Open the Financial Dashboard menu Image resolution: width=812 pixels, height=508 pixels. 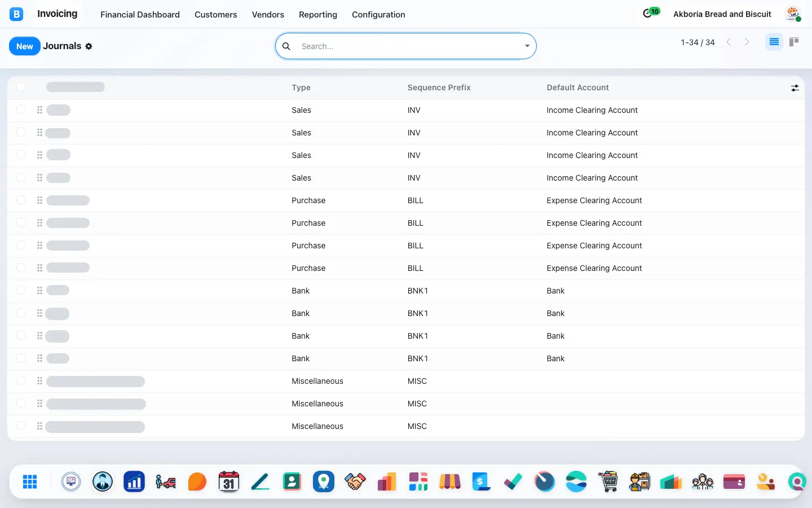point(140,15)
